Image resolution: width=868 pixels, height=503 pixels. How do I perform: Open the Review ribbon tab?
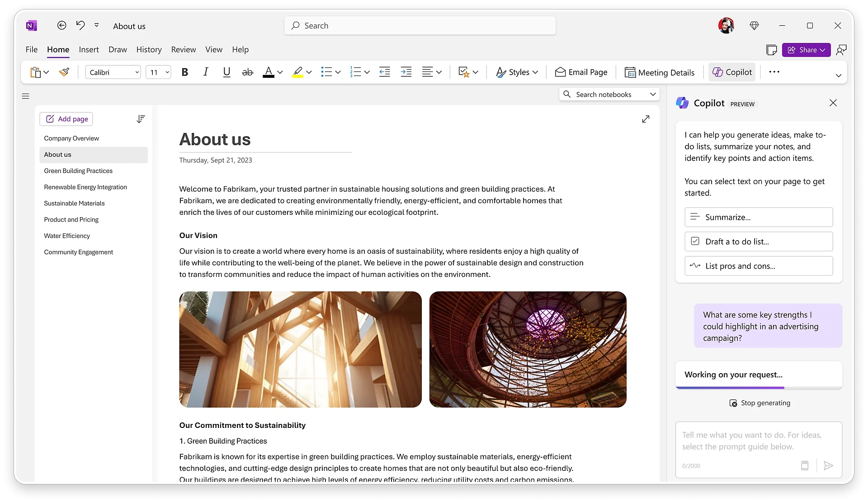183,50
